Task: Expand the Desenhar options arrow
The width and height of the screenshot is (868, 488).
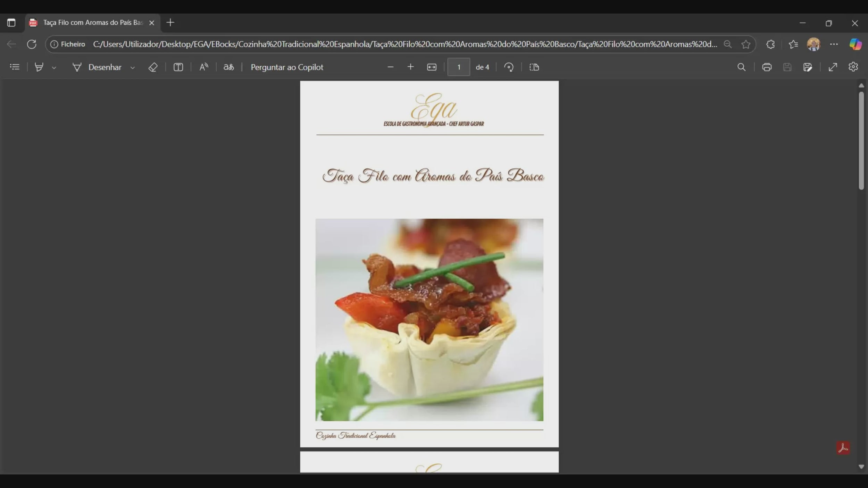Action: (132, 68)
